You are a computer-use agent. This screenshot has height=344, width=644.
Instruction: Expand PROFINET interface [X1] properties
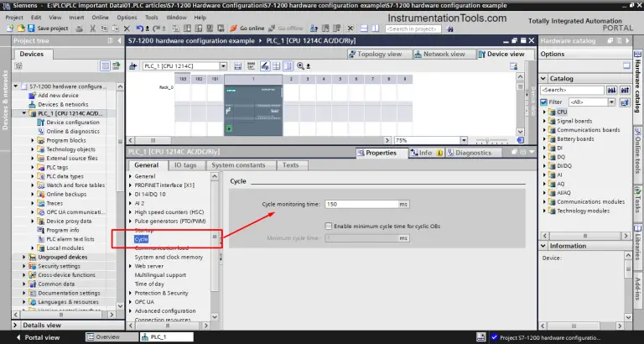click(x=131, y=185)
